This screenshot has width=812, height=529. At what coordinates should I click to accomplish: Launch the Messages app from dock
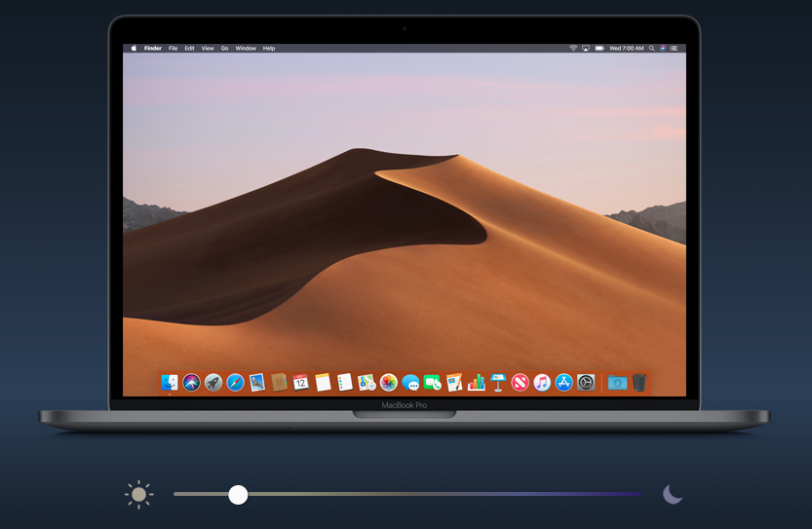click(x=410, y=383)
